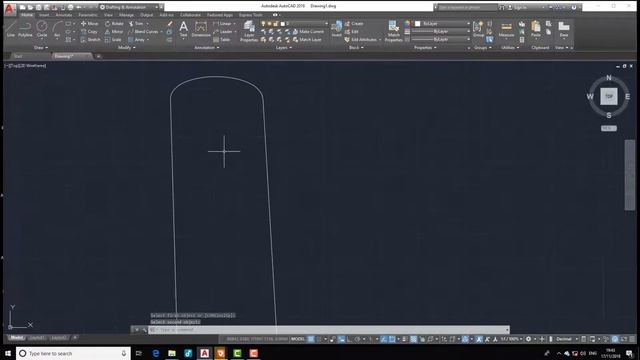640x360 pixels.
Task: Toggle Clean Screen in the status bar
Action: pyautogui.click(x=624, y=339)
